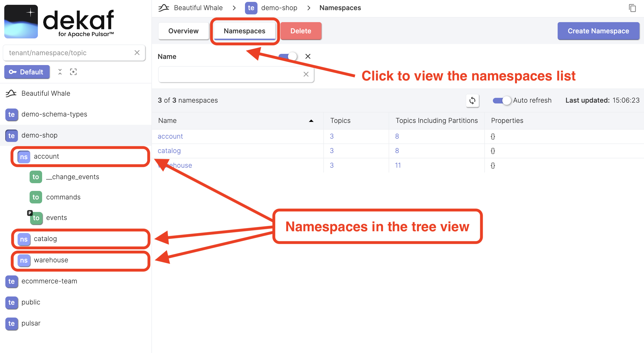Click the pulsar tenant badge icon
The height and width of the screenshot is (353, 644).
coord(11,323)
